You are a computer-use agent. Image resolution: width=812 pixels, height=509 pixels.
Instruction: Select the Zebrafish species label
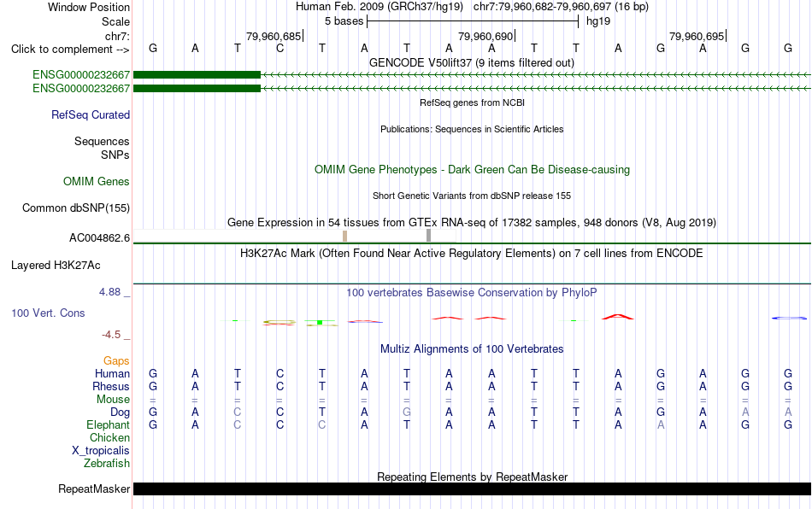[x=107, y=463]
